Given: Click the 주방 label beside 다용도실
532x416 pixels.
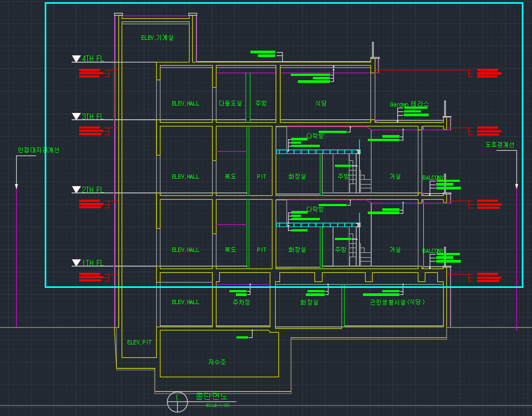Looking at the screenshot, I should 261,103.
